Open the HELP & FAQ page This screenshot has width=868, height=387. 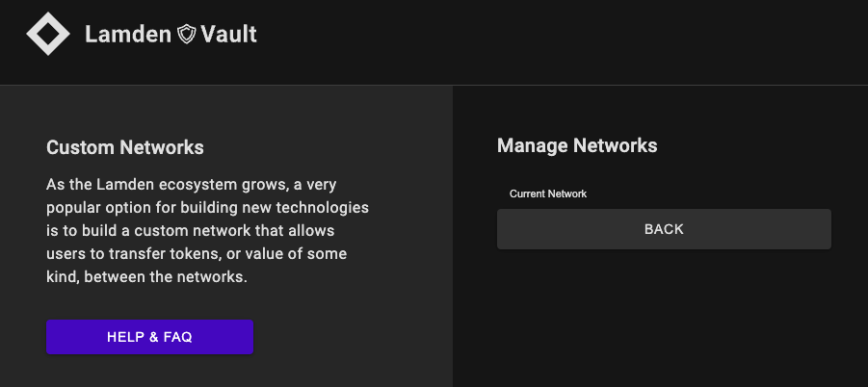149,337
